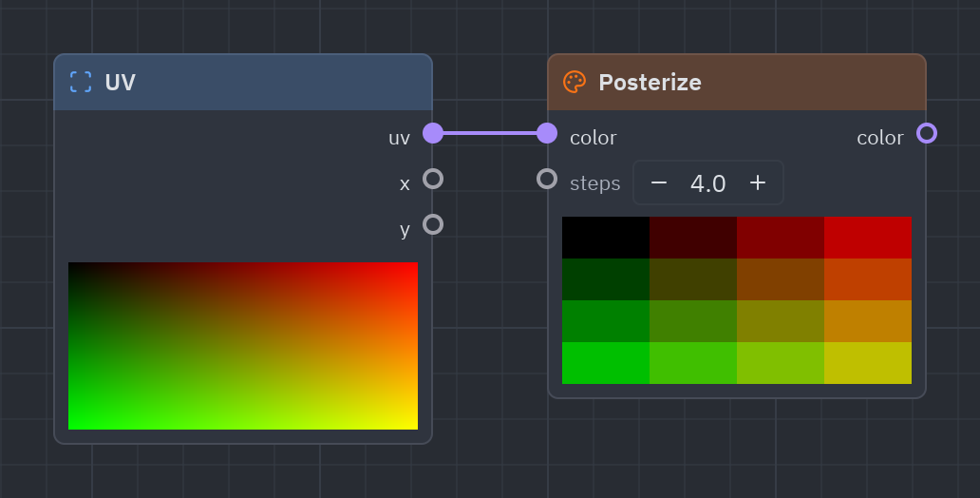Click the Posterize input 'color' label
The height and width of the screenshot is (498, 980).
pyautogui.click(x=594, y=138)
